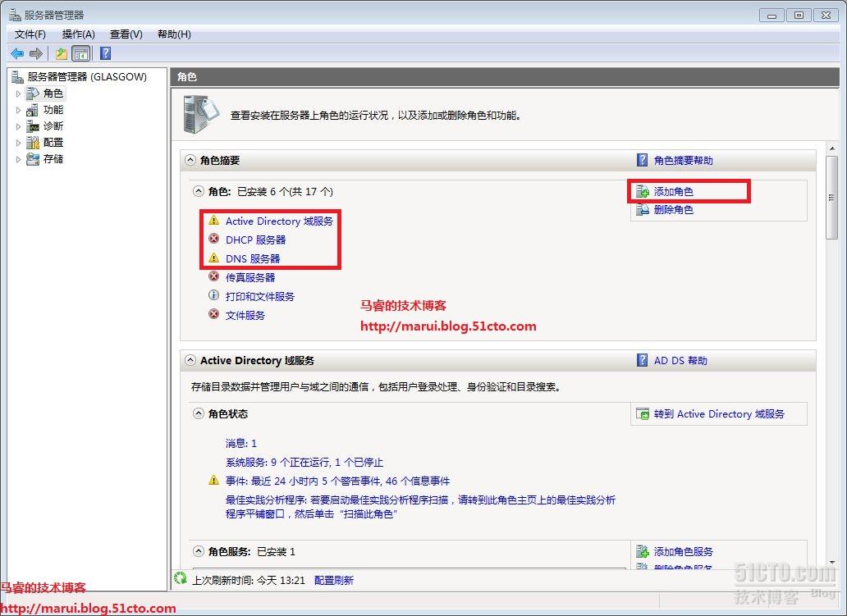Image resolution: width=847 pixels, height=616 pixels.
Task: Click the 消息: 1 link
Action: click(x=241, y=443)
